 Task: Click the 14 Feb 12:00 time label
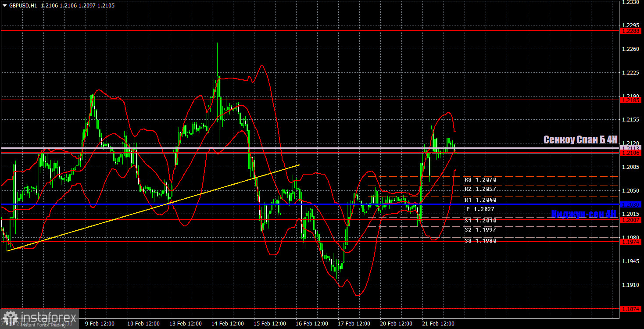point(227,324)
